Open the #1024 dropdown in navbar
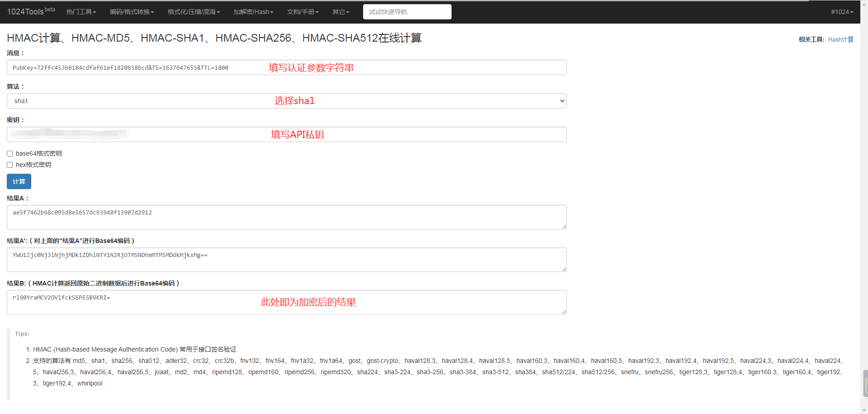 [x=842, y=12]
